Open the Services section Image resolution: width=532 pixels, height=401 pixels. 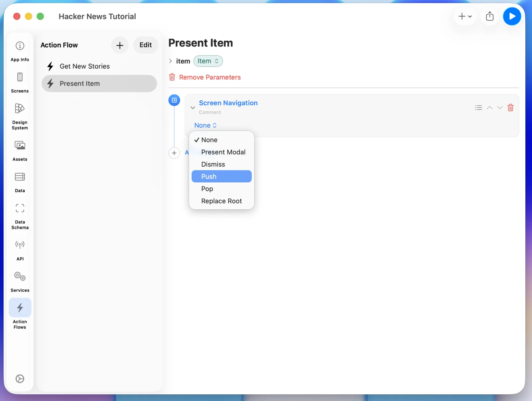coord(20,282)
